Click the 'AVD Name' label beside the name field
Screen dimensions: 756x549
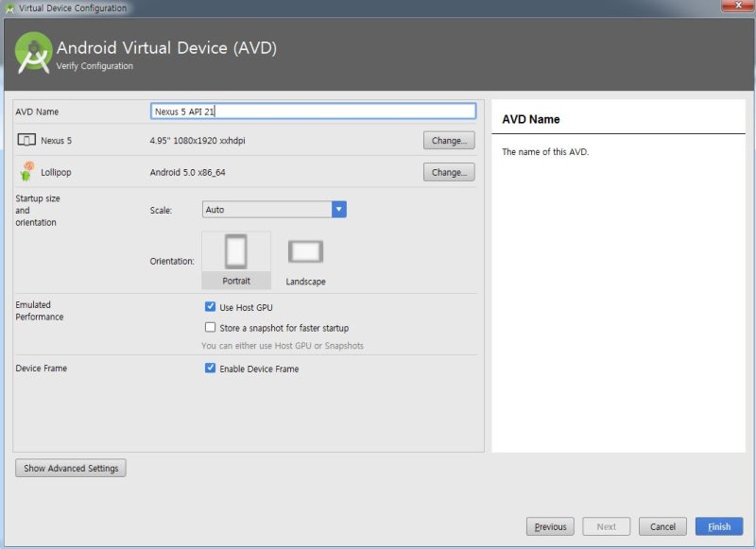pyautogui.click(x=37, y=112)
